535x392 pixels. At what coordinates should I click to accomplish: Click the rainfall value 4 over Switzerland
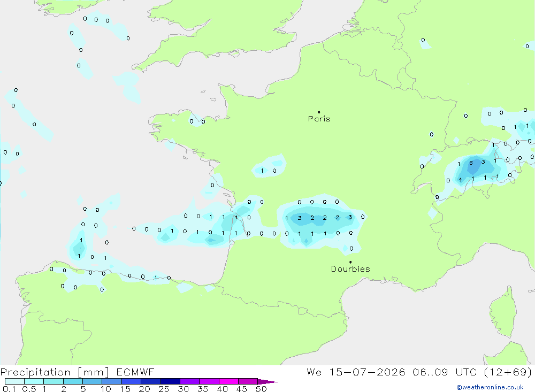point(460,180)
